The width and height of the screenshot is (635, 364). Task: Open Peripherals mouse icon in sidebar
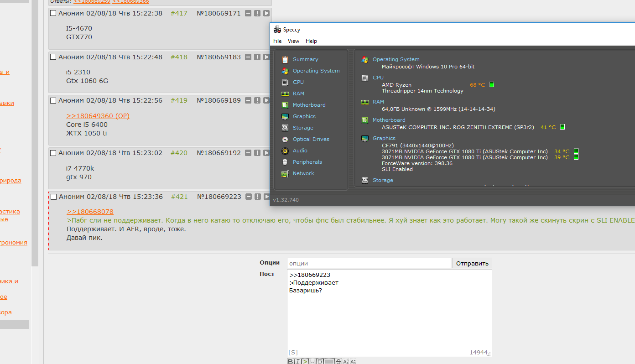[x=285, y=162]
